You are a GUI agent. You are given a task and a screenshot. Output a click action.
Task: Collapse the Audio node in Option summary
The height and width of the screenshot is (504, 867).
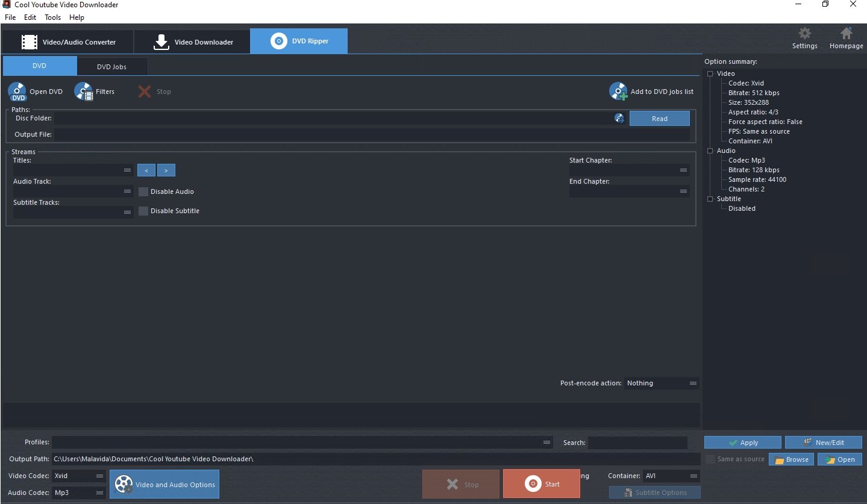point(710,151)
